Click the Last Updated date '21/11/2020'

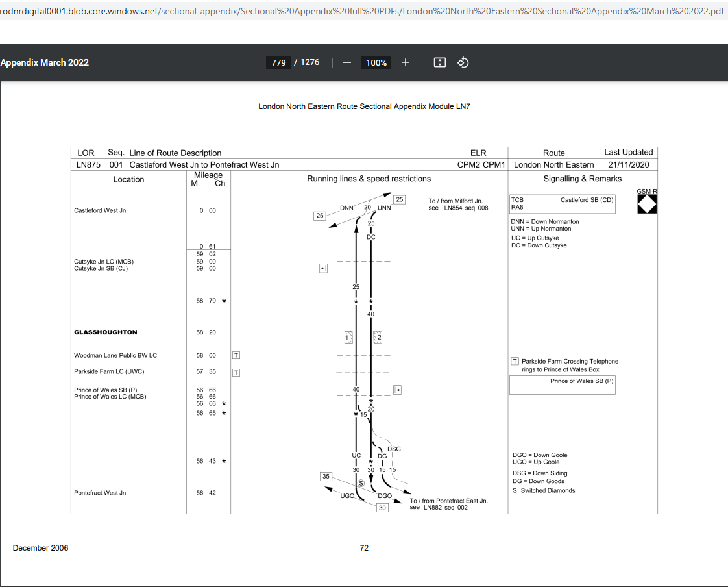click(629, 164)
